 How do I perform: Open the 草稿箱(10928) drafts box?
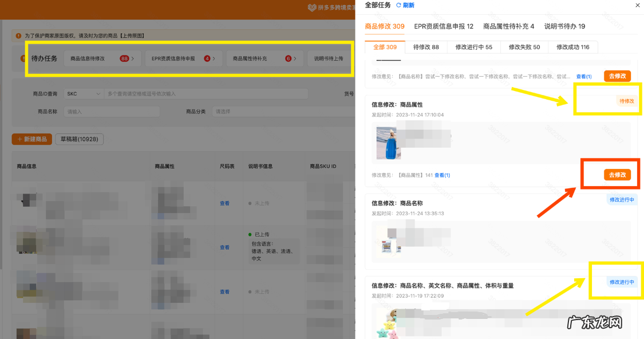click(x=79, y=139)
